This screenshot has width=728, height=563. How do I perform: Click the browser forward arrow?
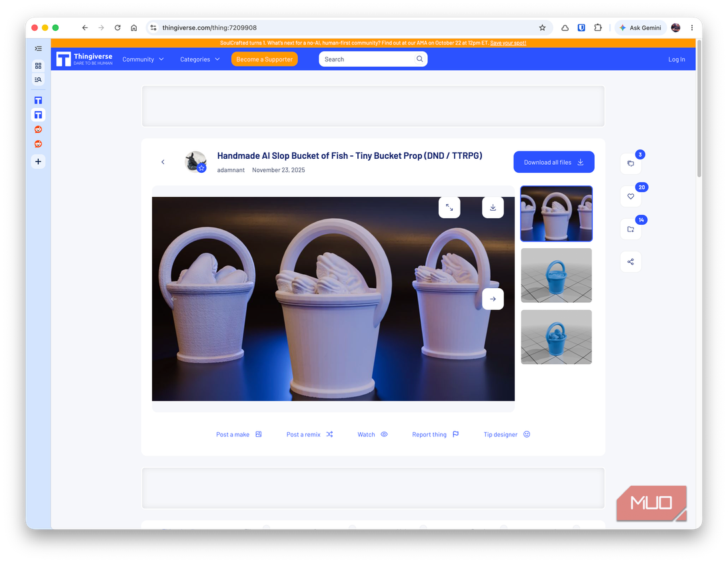tap(101, 28)
